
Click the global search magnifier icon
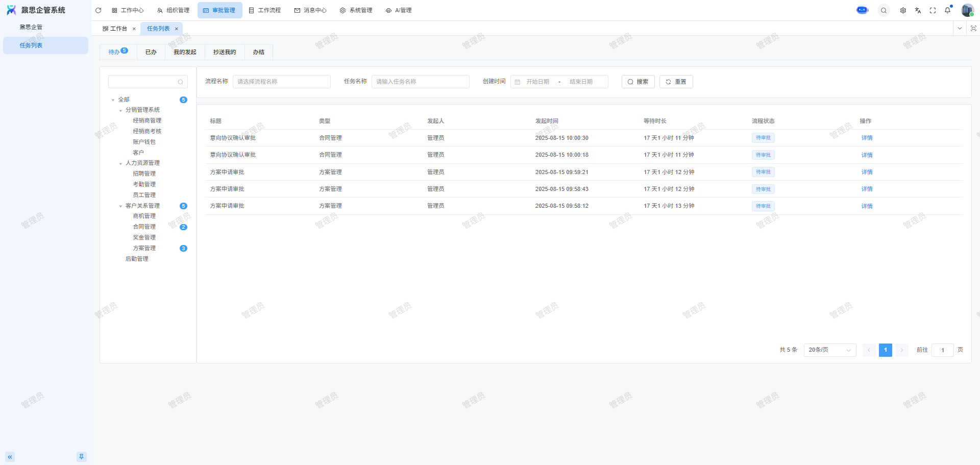(x=884, y=10)
